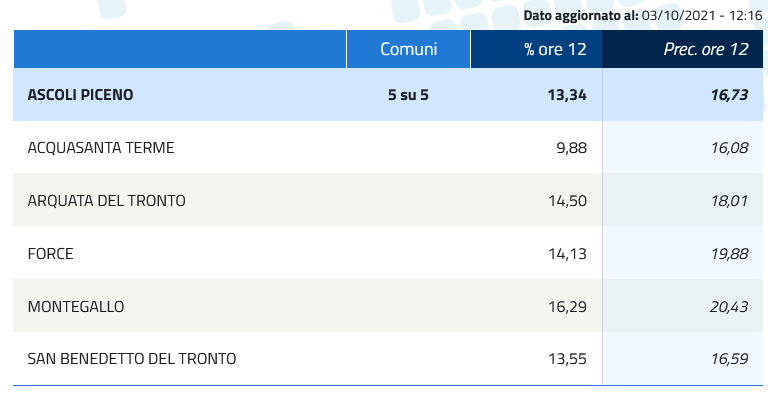Click Montegallo turnout 16,29
Viewport: 768px width, 398px height.
[567, 306]
